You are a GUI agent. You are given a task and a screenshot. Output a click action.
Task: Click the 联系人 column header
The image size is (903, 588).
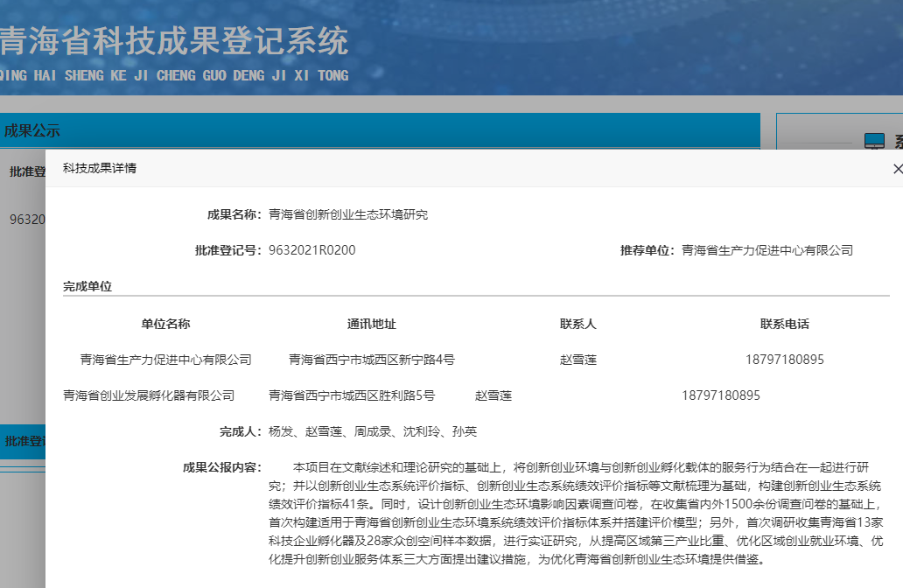577,324
